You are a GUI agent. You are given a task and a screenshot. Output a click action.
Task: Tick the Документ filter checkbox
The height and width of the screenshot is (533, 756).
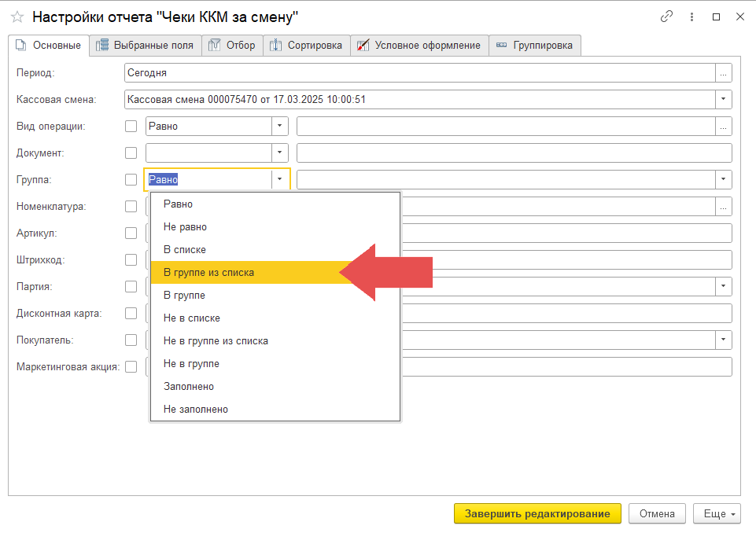point(131,153)
